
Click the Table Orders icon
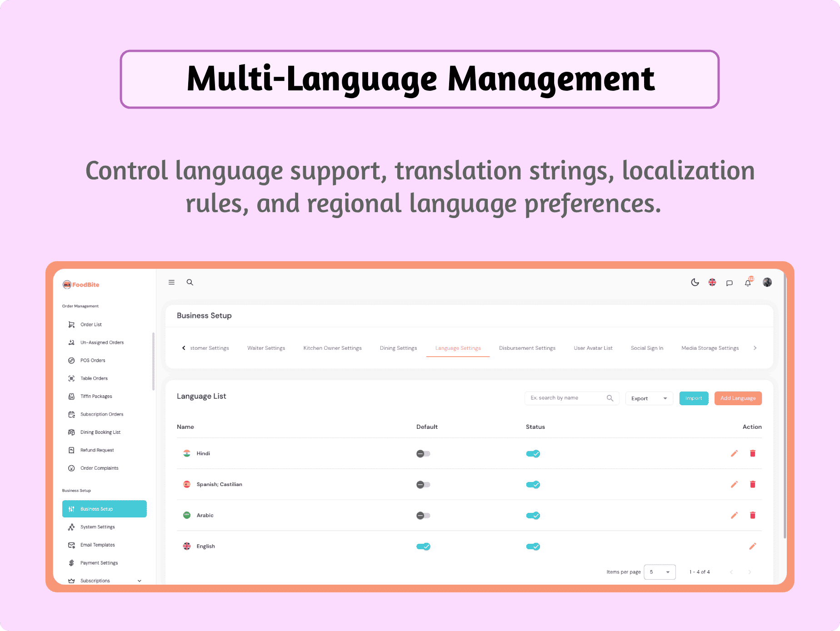[x=71, y=378]
